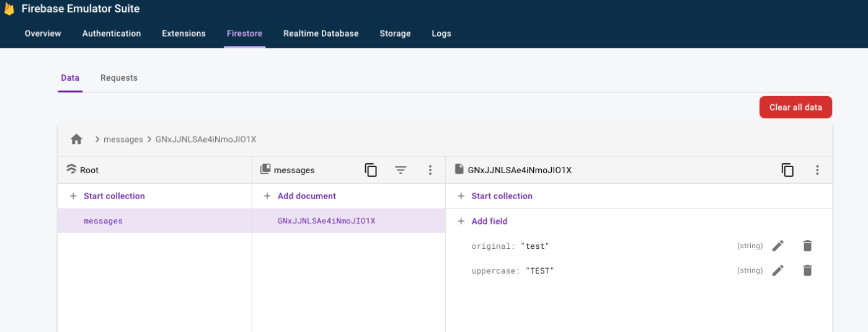Click messages in the breadcrumb path
This screenshot has width=868, height=332.
click(x=123, y=140)
